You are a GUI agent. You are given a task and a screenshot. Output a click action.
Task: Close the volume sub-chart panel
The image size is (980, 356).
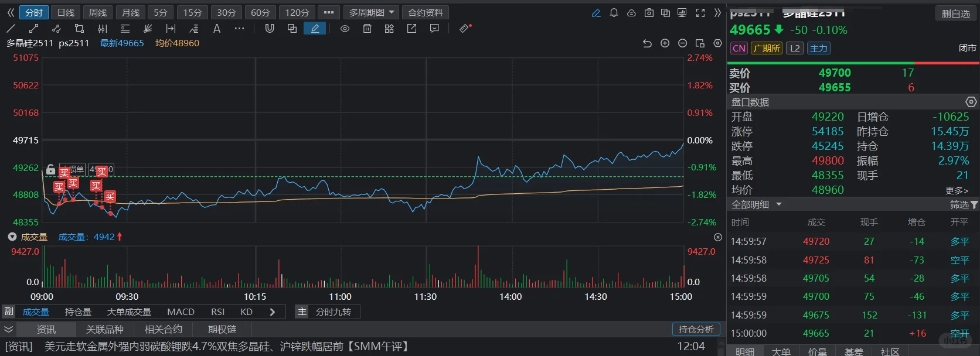(x=717, y=237)
